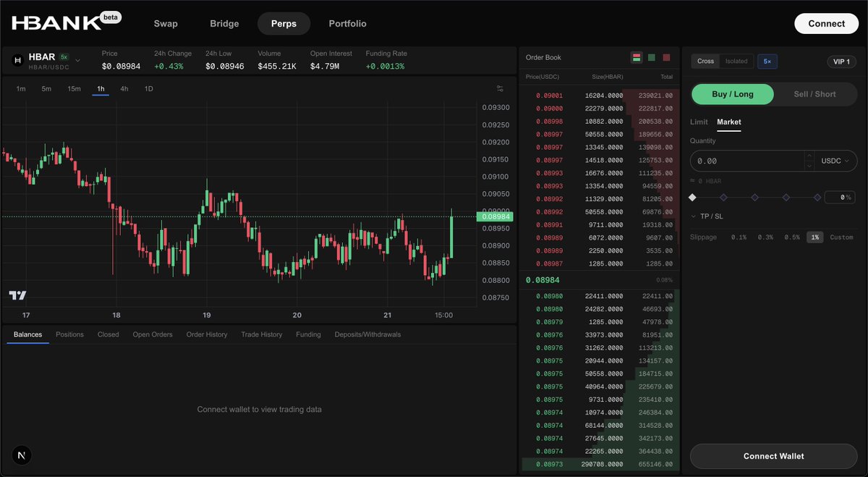Expand the TP / SL section

pos(707,216)
